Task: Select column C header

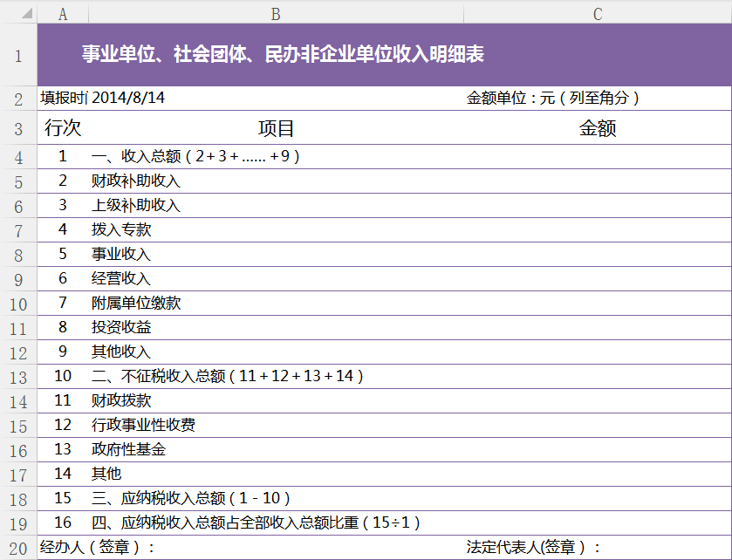Action: pyautogui.click(x=598, y=12)
